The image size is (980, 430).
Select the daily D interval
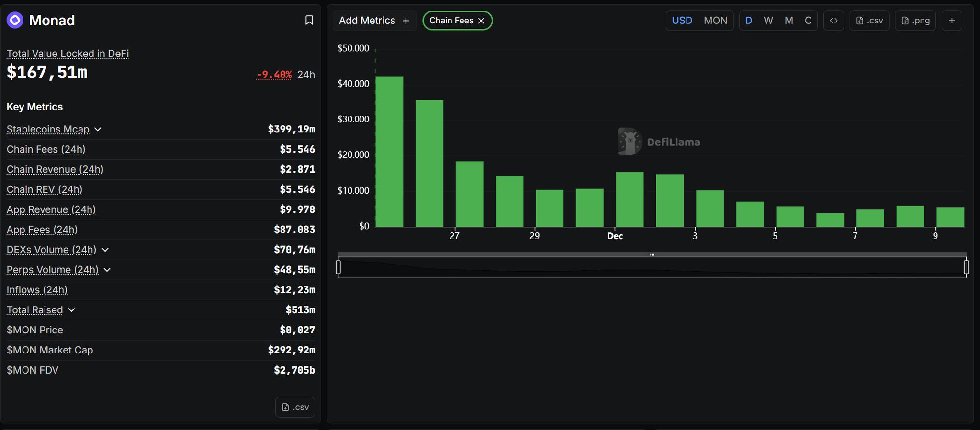[749, 21]
